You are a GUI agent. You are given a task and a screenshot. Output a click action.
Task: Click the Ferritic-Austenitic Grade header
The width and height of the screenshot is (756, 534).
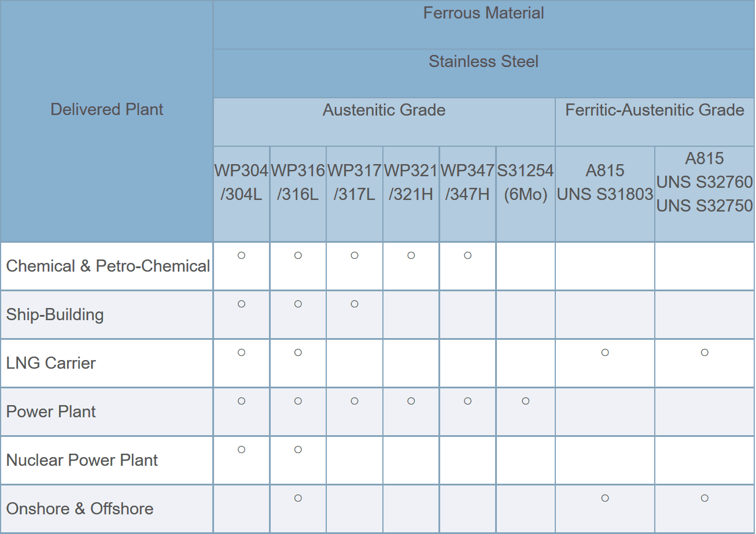(655, 110)
